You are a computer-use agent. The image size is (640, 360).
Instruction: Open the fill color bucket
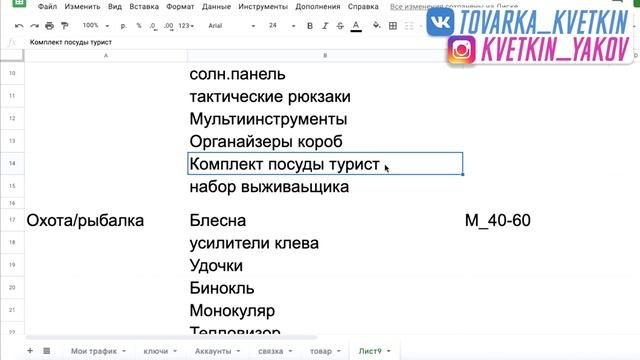(x=376, y=26)
